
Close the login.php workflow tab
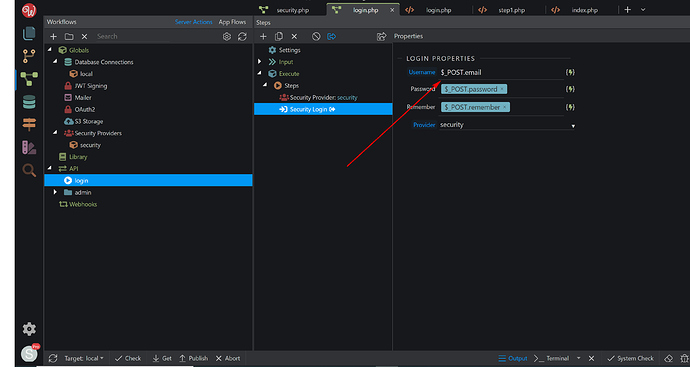392,10
